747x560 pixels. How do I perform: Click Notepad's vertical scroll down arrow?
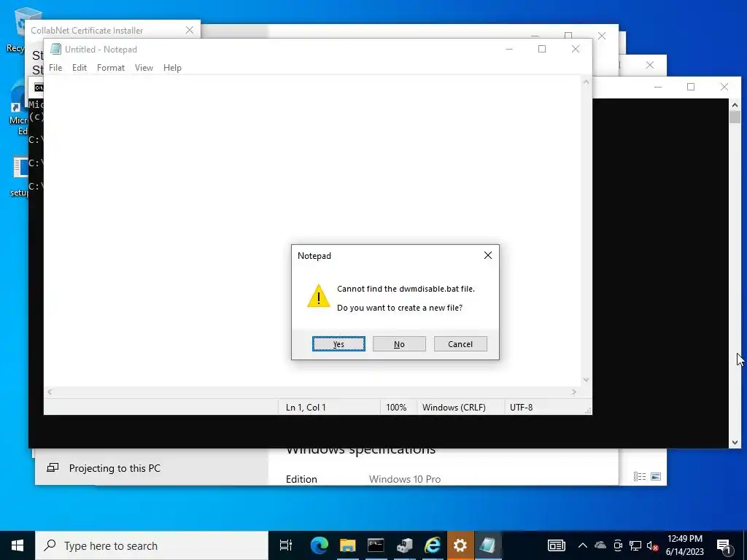pos(587,380)
